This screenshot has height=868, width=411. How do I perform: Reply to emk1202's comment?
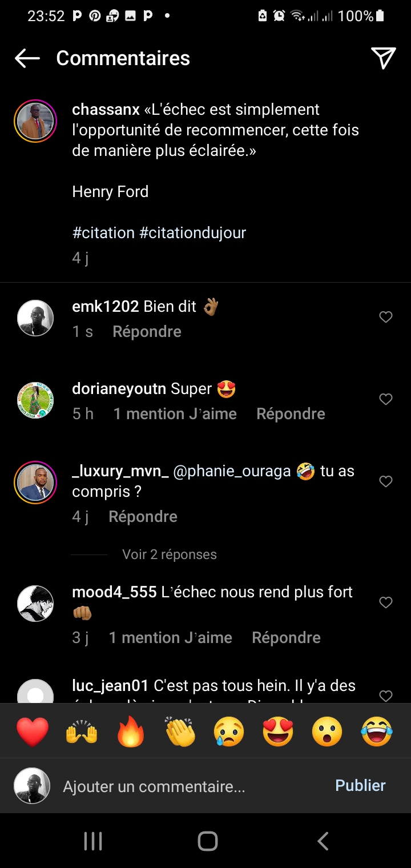tap(147, 332)
